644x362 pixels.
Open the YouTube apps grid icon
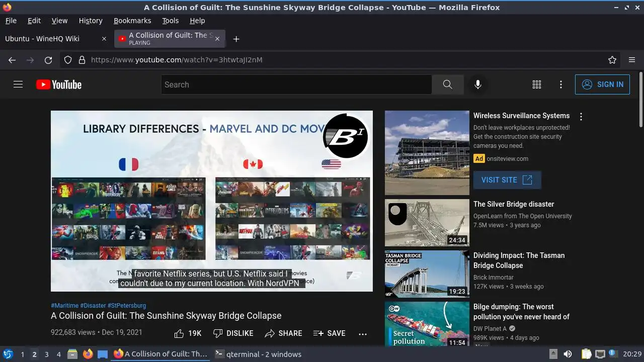537,84
